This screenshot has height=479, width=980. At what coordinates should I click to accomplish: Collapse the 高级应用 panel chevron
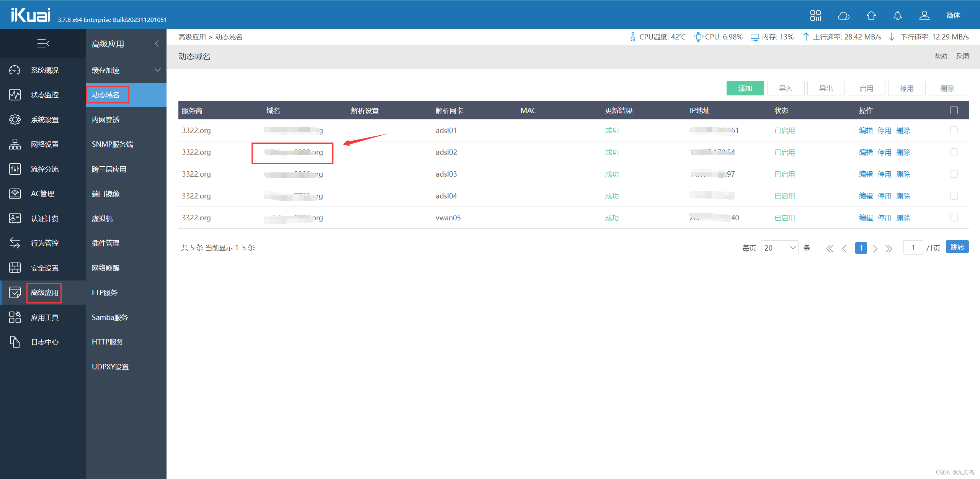(157, 44)
